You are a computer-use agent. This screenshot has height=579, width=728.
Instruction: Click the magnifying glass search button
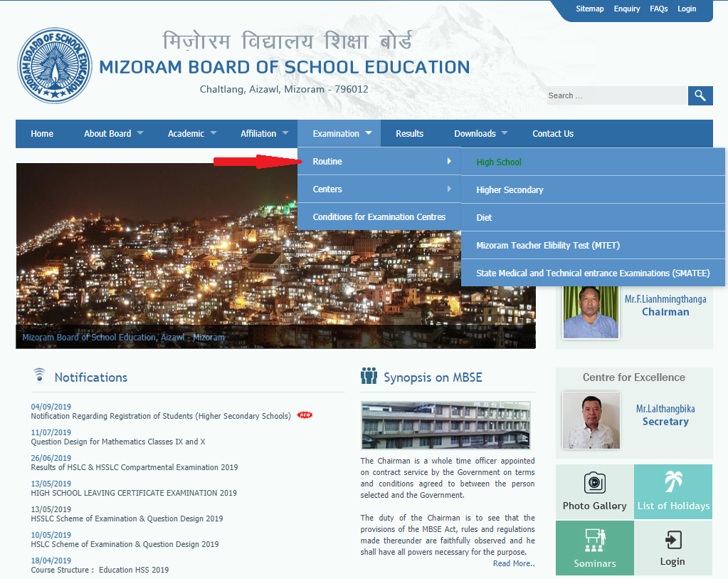click(700, 95)
